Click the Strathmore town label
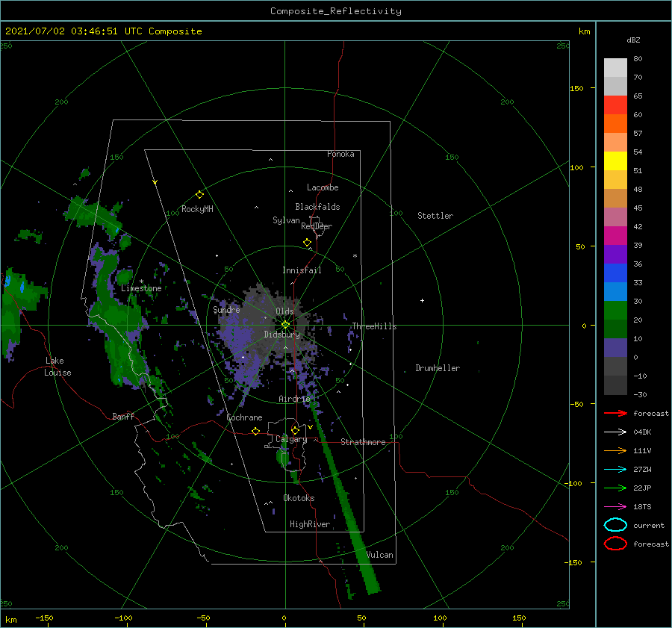Image resolution: width=672 pixels, height=628 pixels. click(363, 442)
